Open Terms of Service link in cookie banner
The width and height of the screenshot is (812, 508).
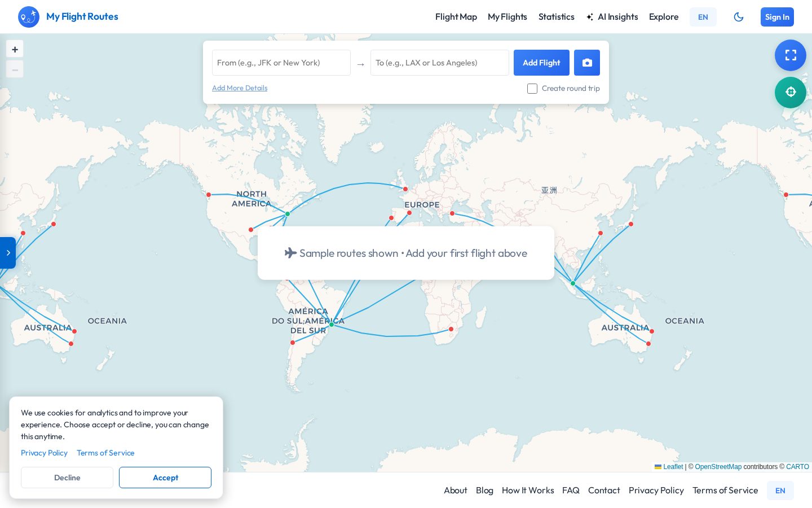coord(105,453)
